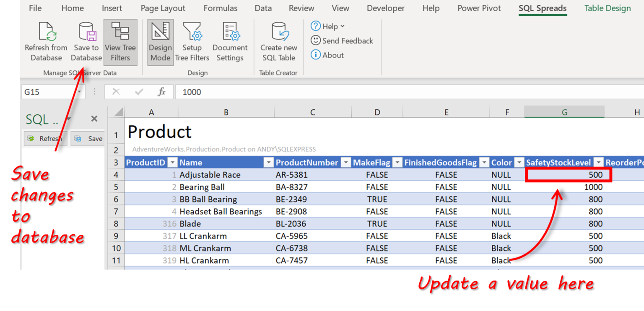The height and width of the screenshot is (311, 644).
Task: Click the Send Feedback smiley icon
Action: coord(316,41)
